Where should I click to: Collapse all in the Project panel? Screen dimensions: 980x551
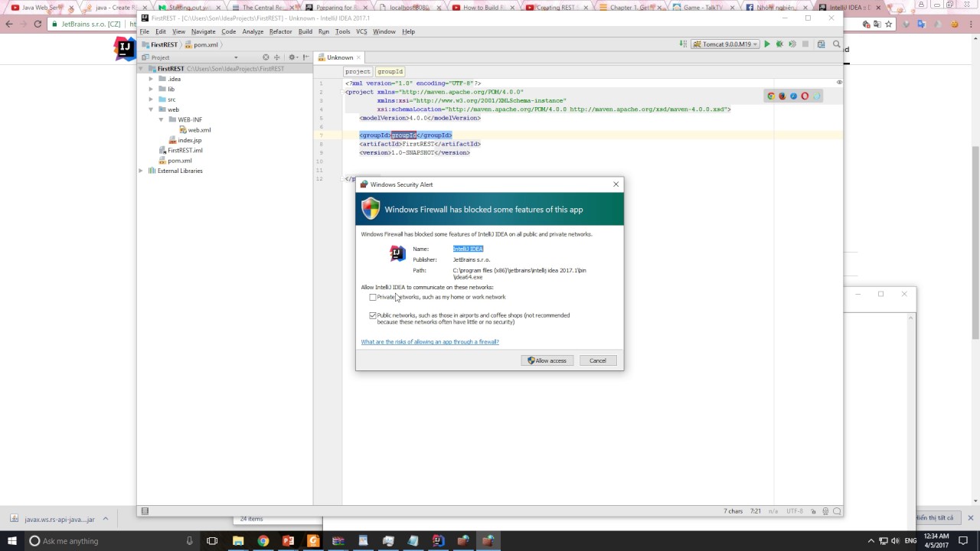(x=277, y=57)
